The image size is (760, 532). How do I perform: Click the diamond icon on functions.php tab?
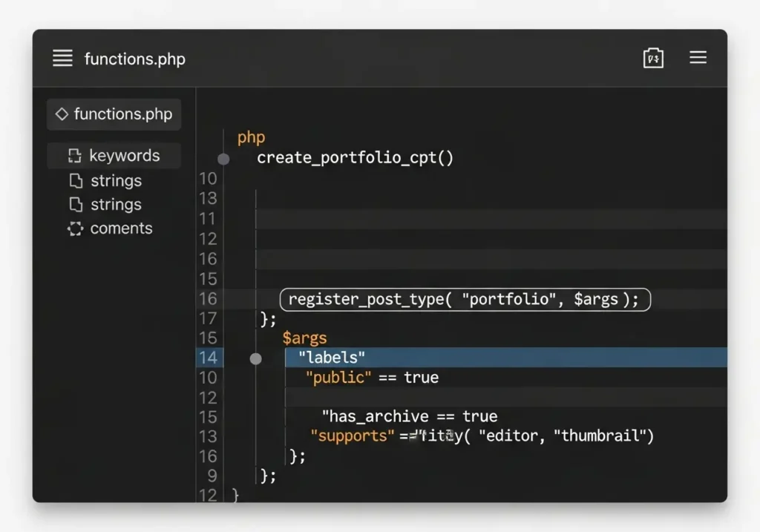coord(62,114)
